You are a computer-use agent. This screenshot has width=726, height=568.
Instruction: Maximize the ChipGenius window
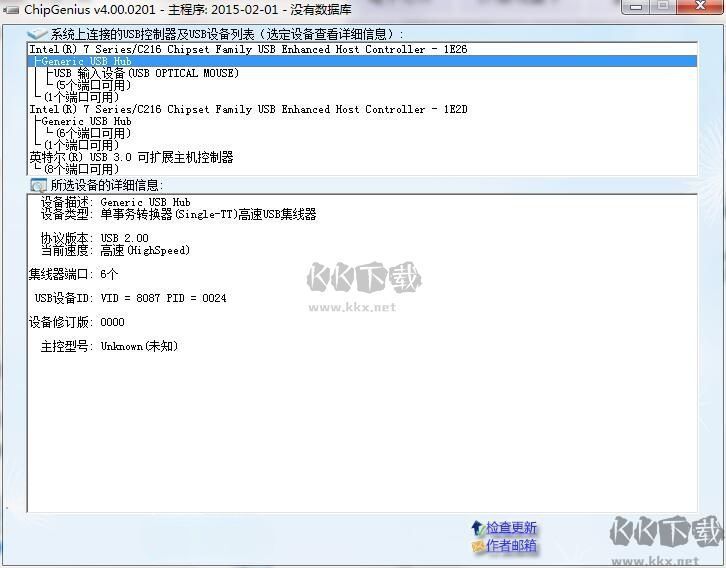point(663,7)
